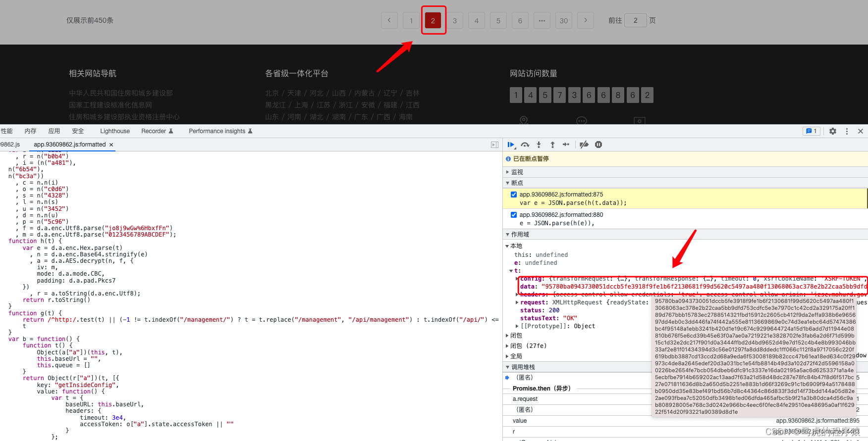This screenshot has height=441, width=868.
Task: Go to page 6
Action: [x=520, y=20]
